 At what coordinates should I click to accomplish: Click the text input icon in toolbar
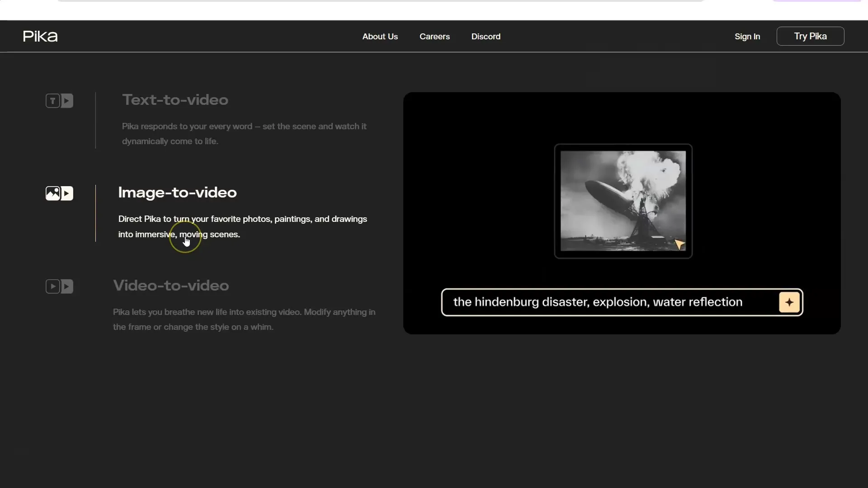pyautogui.click(x=52, y=100)
